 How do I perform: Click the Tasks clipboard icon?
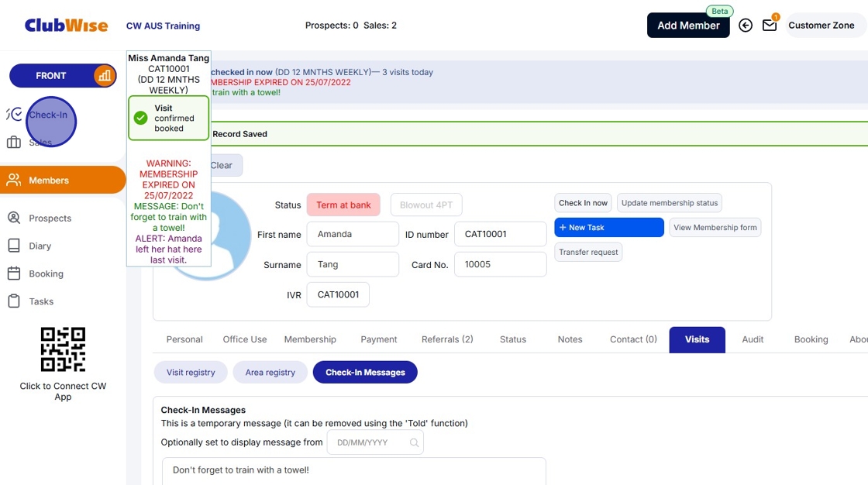[x=14, y=301]
